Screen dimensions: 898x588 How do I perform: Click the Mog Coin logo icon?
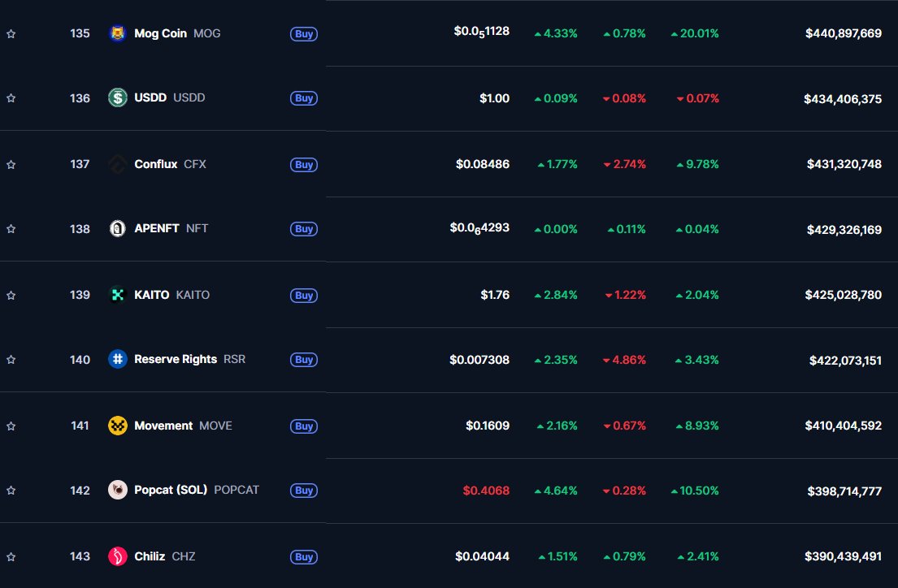click(x=117, y=34)
